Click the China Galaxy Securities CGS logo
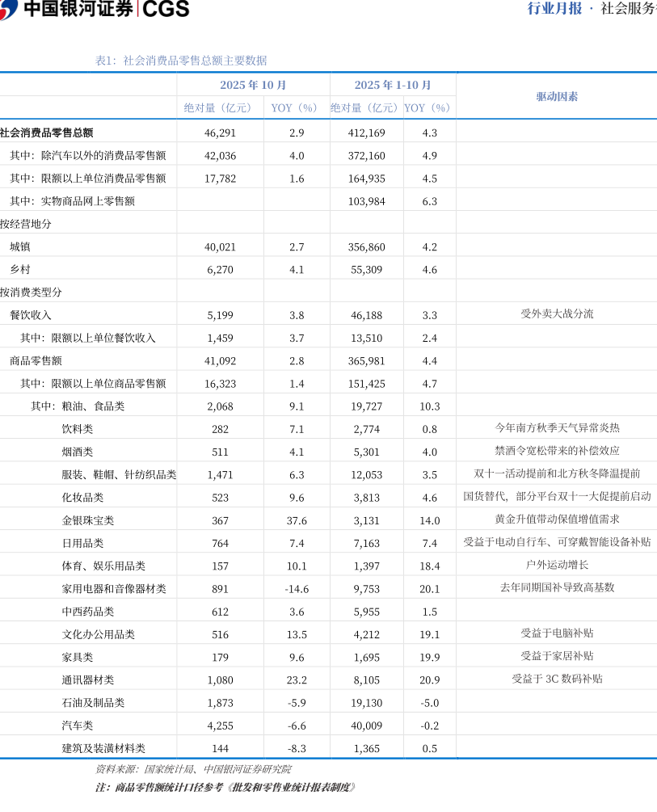 [x=95, y=9]
